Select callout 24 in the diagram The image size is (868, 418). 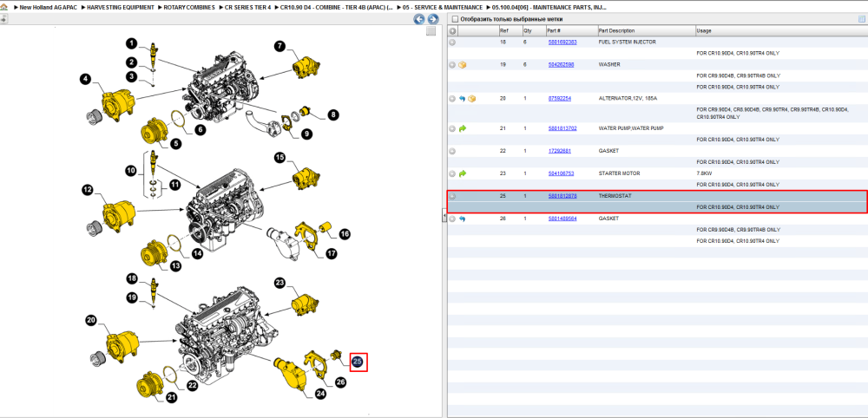click(320, 395)
